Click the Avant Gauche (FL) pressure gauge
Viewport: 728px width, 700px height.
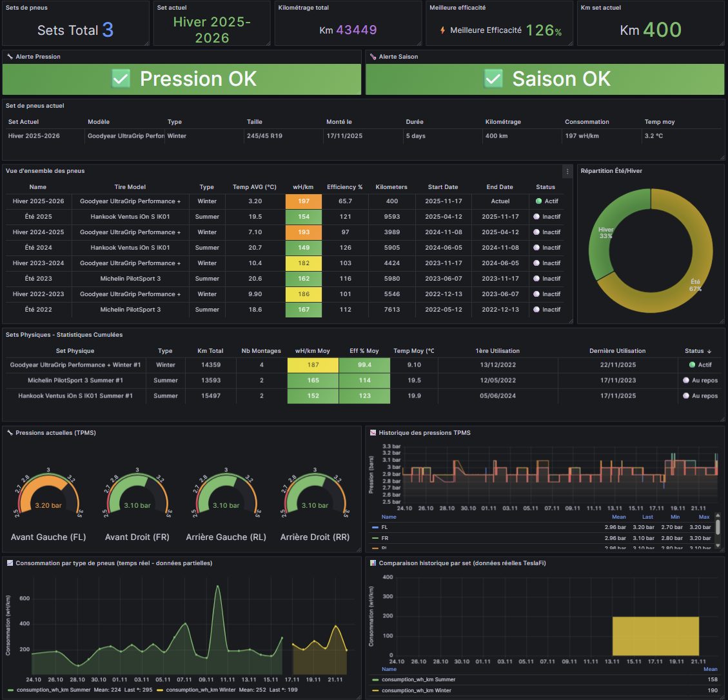point(48,497)
